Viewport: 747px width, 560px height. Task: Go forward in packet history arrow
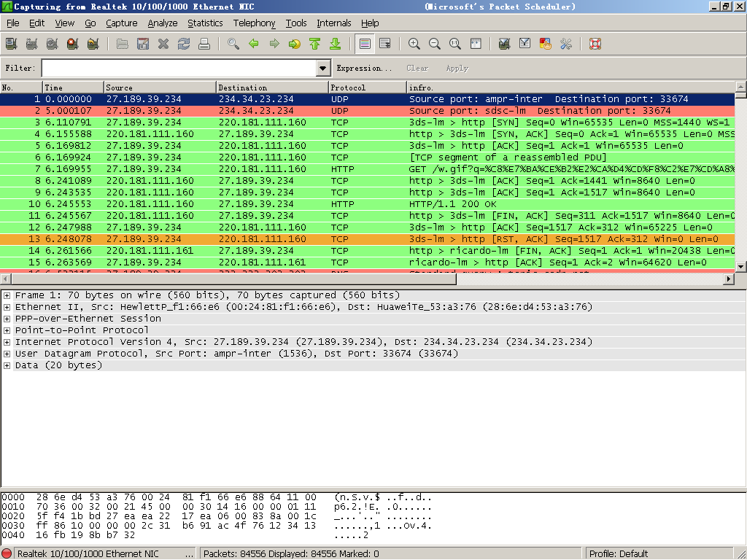(x=274, y=44)
